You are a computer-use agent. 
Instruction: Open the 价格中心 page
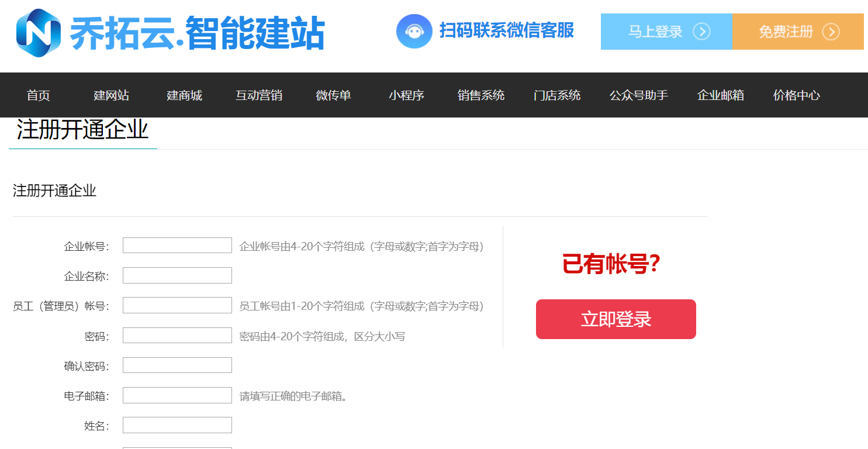pyautogui.click(x=796, y=95)
